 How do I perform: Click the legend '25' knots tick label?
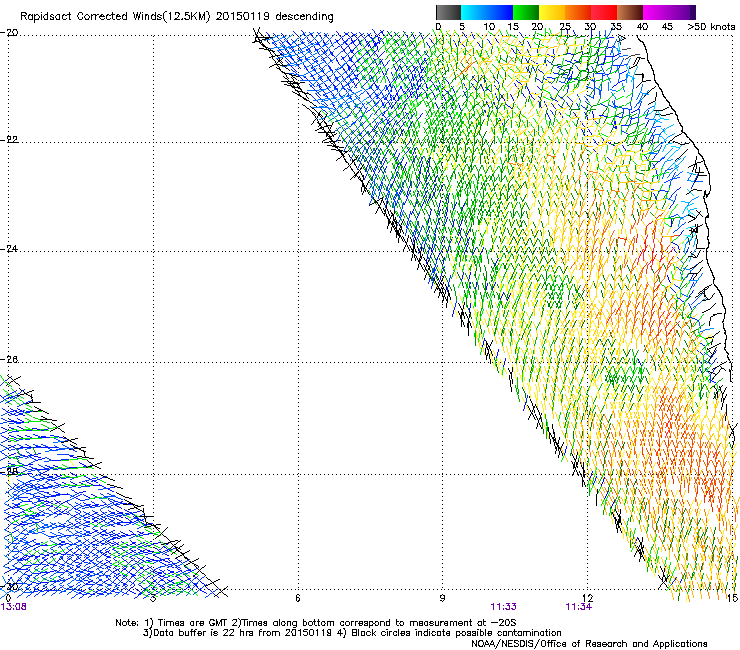[565, 27]
